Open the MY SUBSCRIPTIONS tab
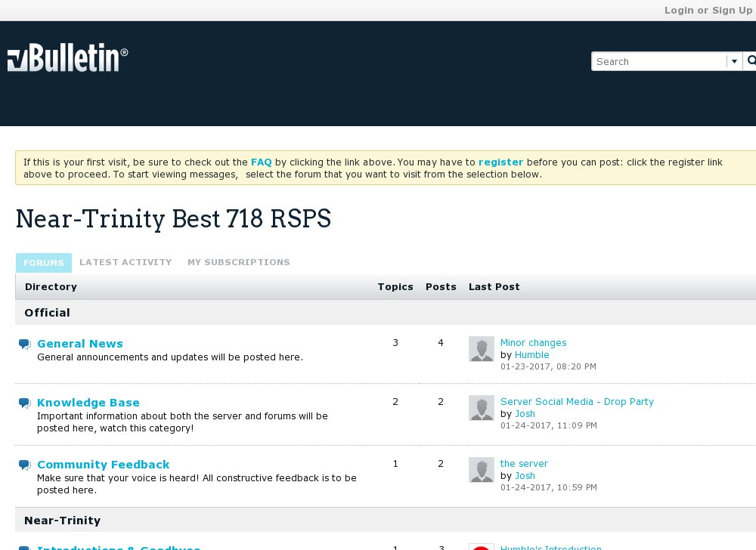756x550 pixels. click(x=239, y=262)
